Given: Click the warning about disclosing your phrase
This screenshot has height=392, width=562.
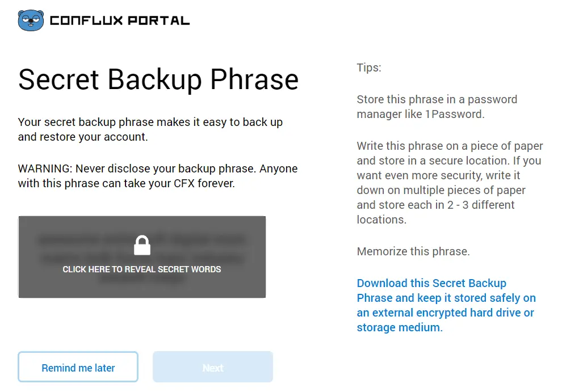Looking at the screenshot, I should 157,175.
